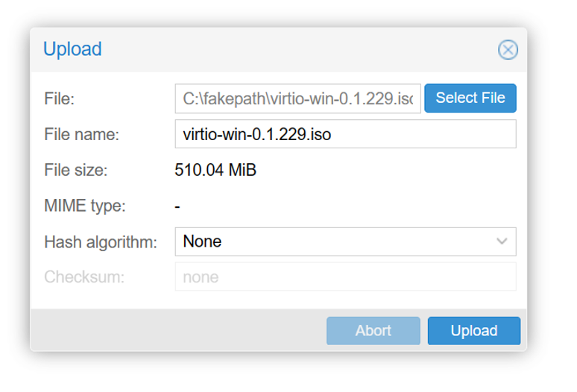Click the MIME type dash value

point(177,207)
